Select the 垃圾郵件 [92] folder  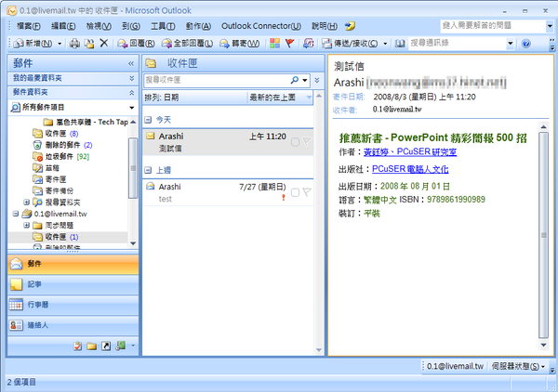click(x=60, y=156)
